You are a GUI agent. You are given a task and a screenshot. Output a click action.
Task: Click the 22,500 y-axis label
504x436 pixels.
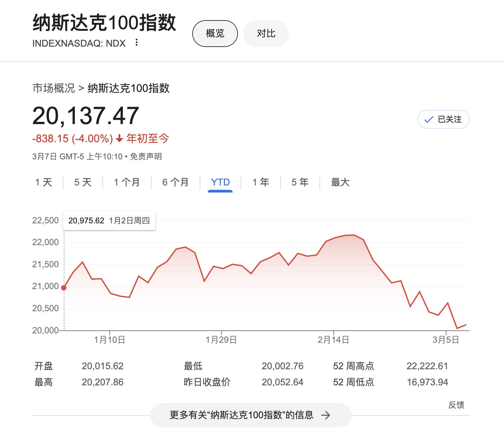click(45, 220)
